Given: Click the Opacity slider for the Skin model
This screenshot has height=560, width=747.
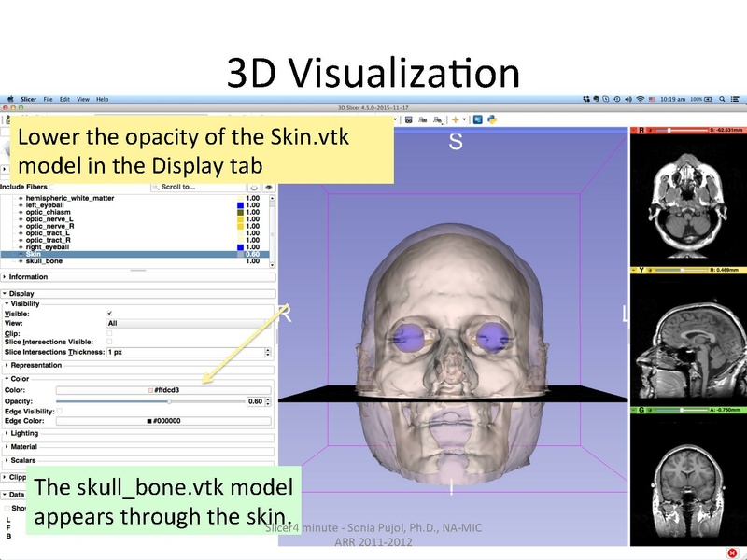Looking at the screenshot, I should 170,401.
